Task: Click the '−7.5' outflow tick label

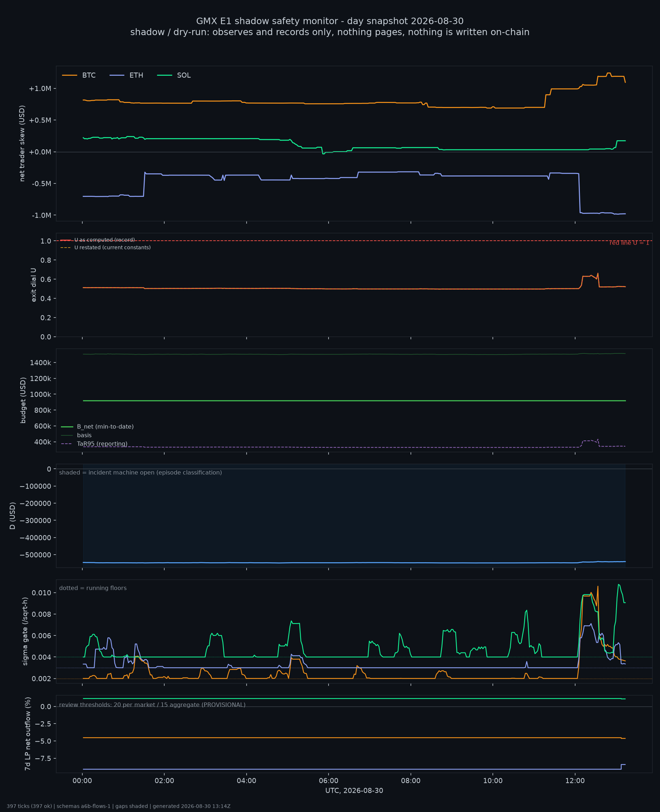Action: coord(43,758)
